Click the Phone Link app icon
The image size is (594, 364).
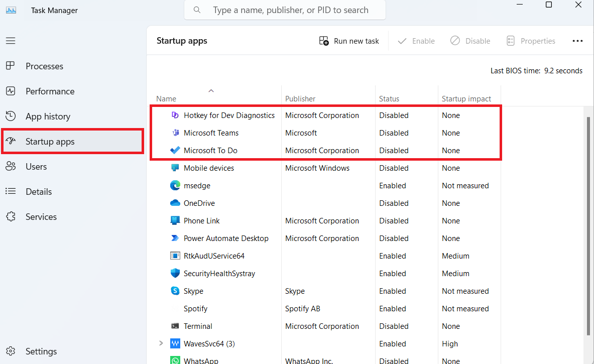[x=175, y=220]
